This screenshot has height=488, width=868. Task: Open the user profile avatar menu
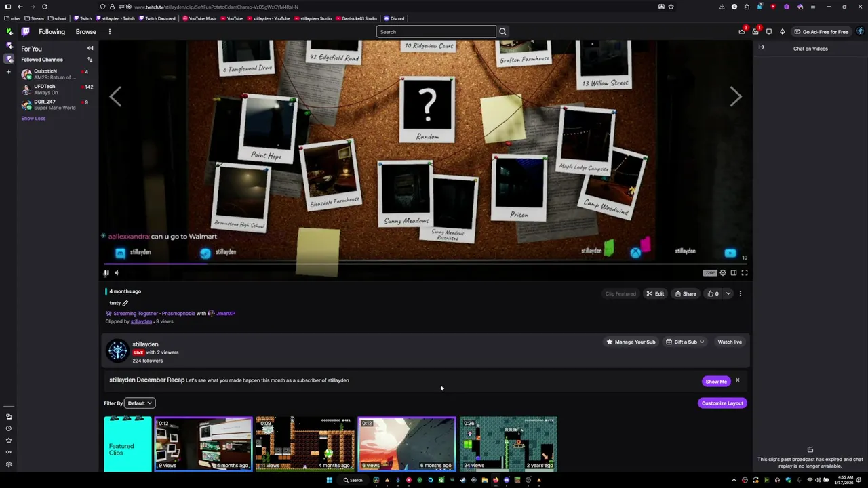[x=860, y=32]
